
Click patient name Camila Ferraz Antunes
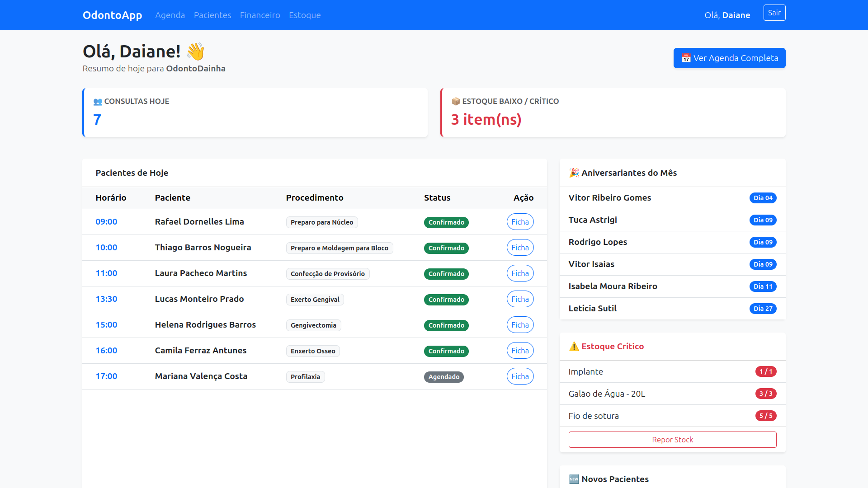pyautogui.click(x=201, y=351)
